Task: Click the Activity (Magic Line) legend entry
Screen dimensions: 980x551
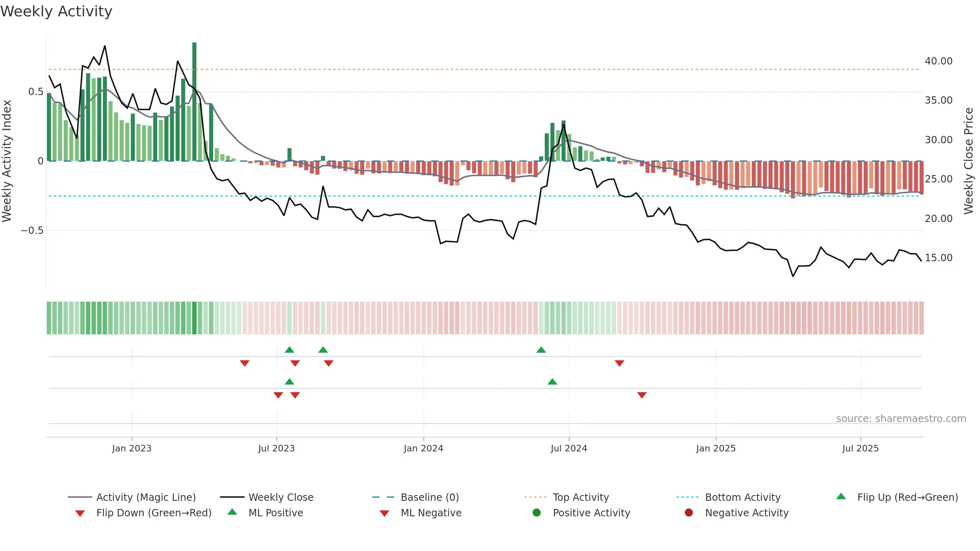Action: click(132, 497)
